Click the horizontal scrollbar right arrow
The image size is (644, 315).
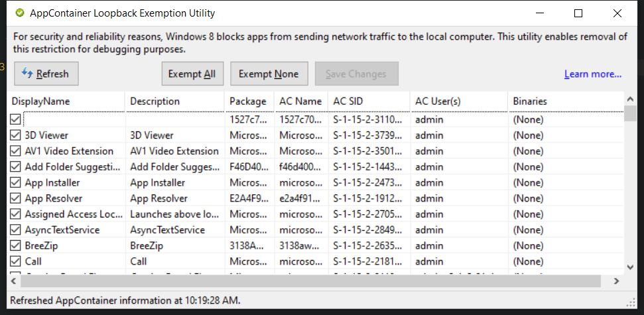click(617, 281)
